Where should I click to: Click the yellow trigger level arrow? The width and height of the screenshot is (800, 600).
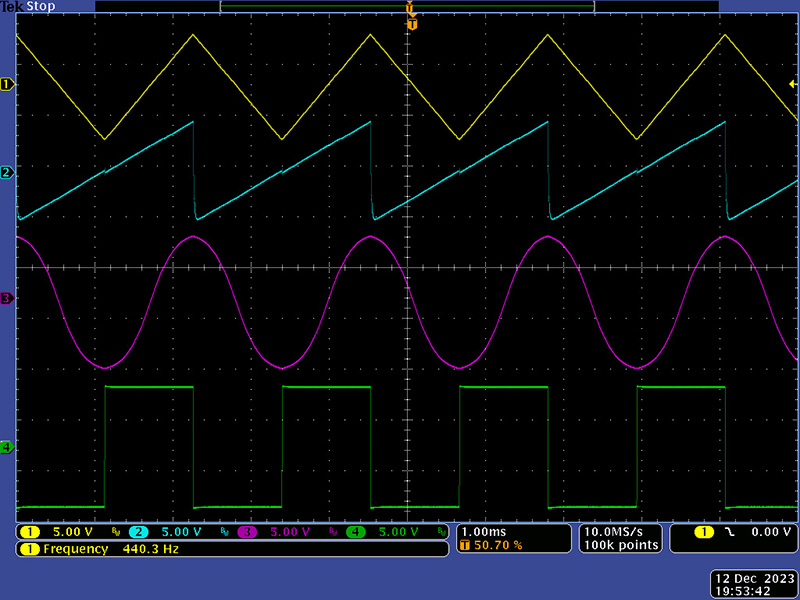pyautogui.click(x=793, y=84)
